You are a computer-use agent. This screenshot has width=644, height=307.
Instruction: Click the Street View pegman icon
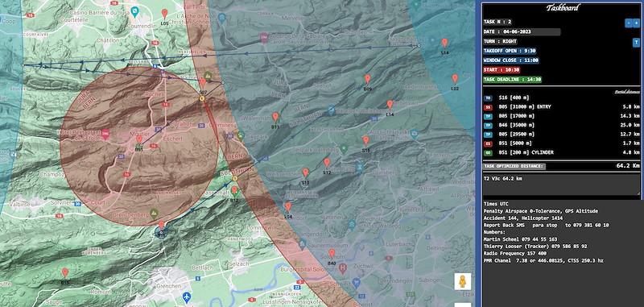462,281
